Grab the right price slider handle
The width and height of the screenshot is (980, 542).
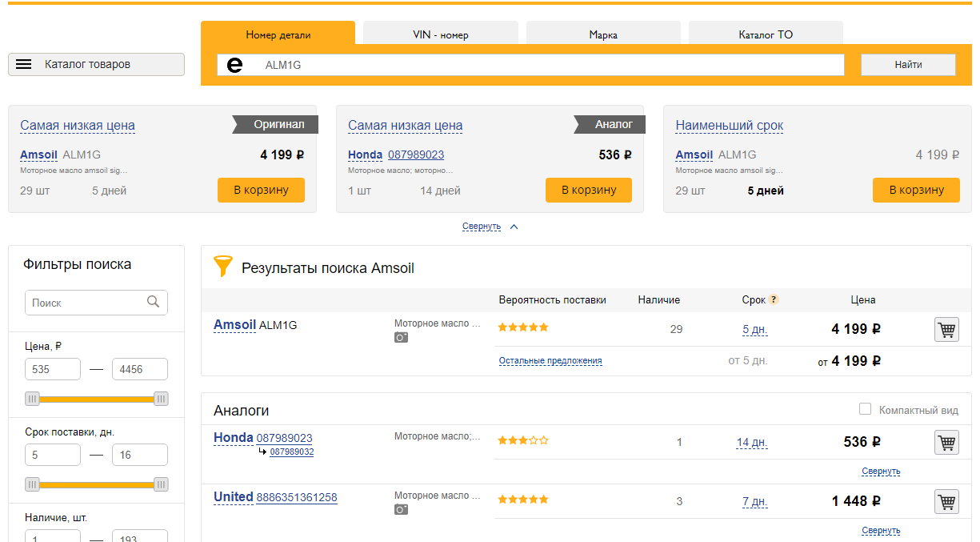pyautogui.click(x=161, y=399)
